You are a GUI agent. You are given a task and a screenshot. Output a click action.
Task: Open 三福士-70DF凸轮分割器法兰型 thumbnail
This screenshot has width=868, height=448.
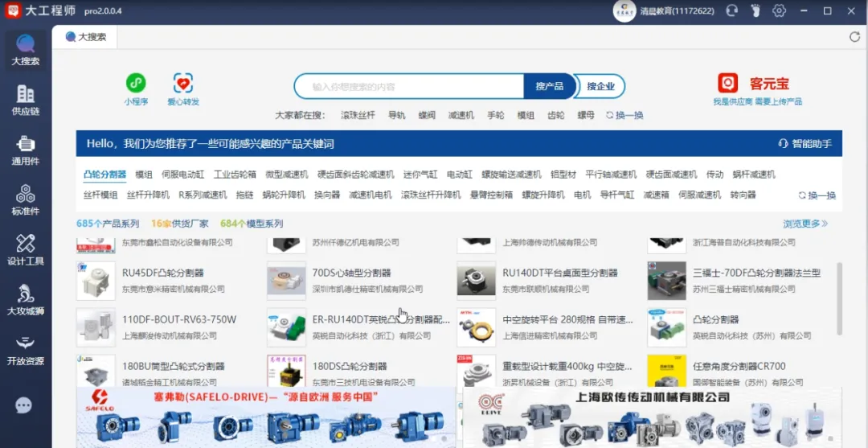[x=666, y=281]
